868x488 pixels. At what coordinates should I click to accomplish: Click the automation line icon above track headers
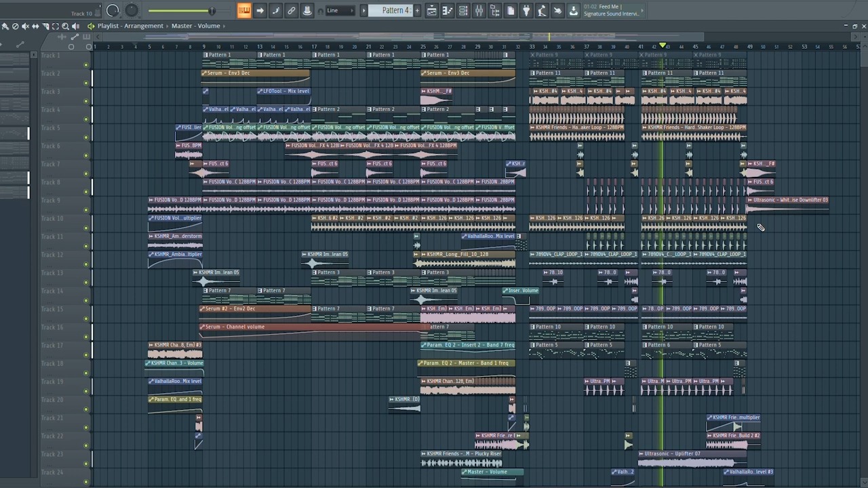(x=75, y=37)
